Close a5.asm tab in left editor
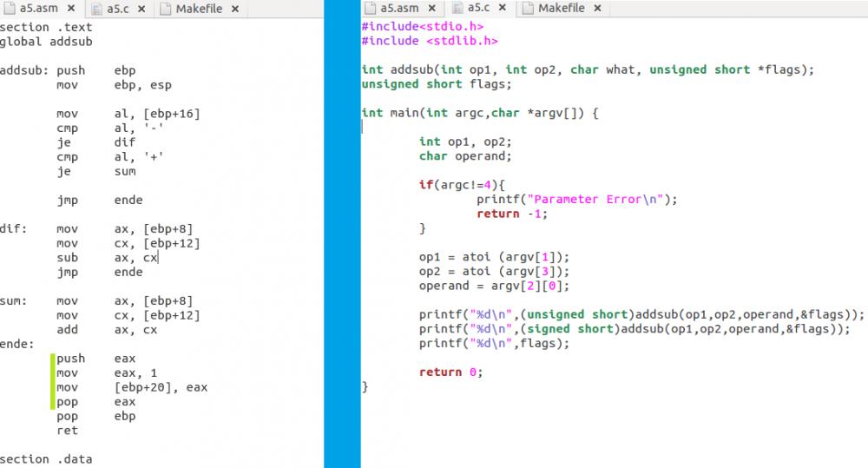868x468 pixels. coord(71,9)
